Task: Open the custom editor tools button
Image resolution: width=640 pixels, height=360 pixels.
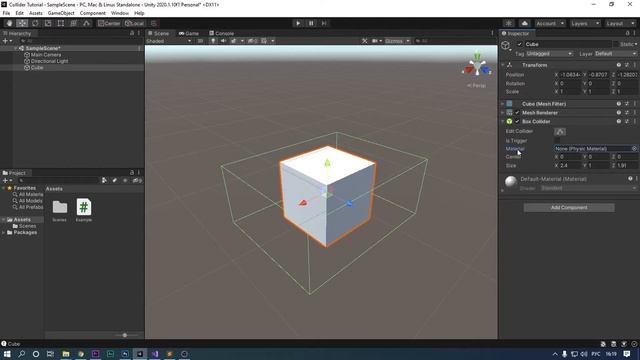Action: 86,23
